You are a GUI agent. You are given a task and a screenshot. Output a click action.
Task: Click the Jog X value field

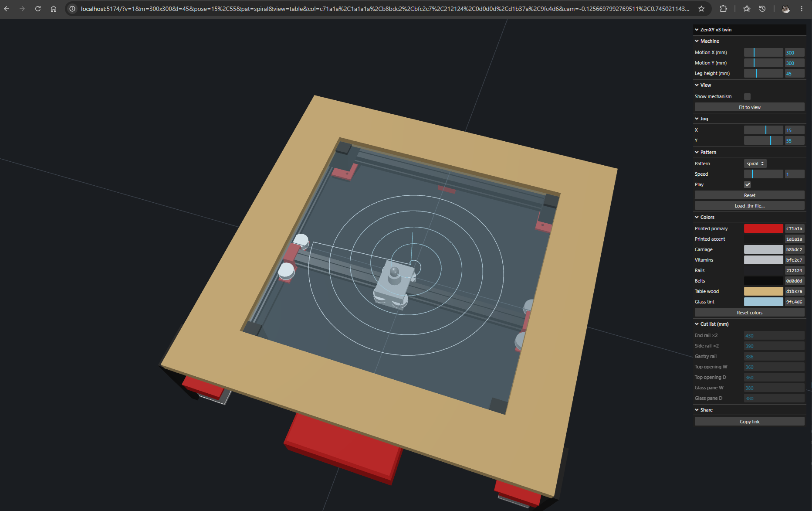(795, 130)
